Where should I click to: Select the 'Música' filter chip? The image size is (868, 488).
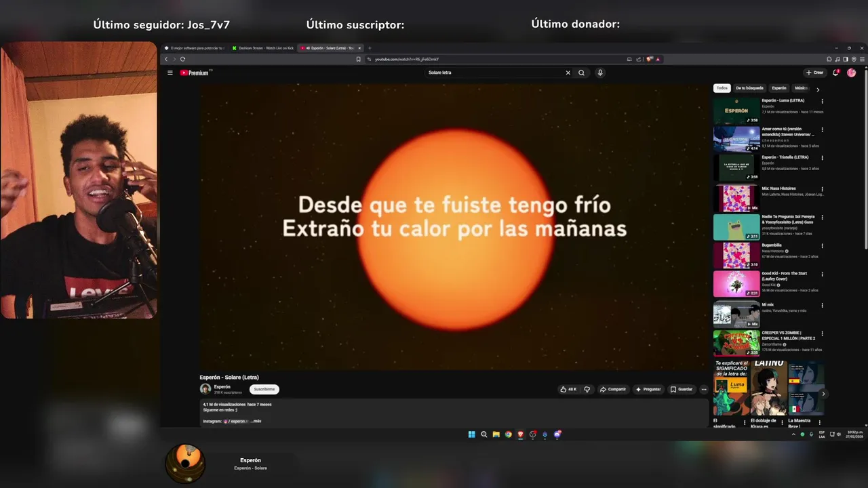click(801, 88)
